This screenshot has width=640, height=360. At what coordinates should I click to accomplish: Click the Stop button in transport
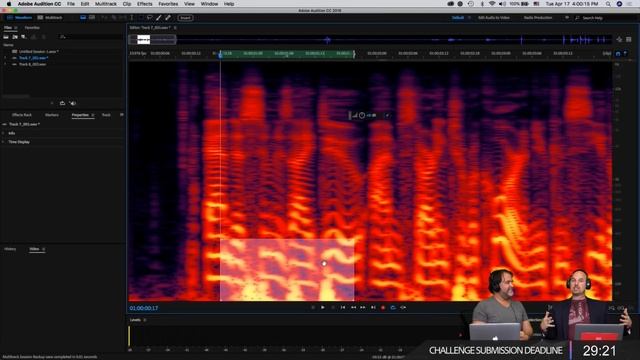313,307
